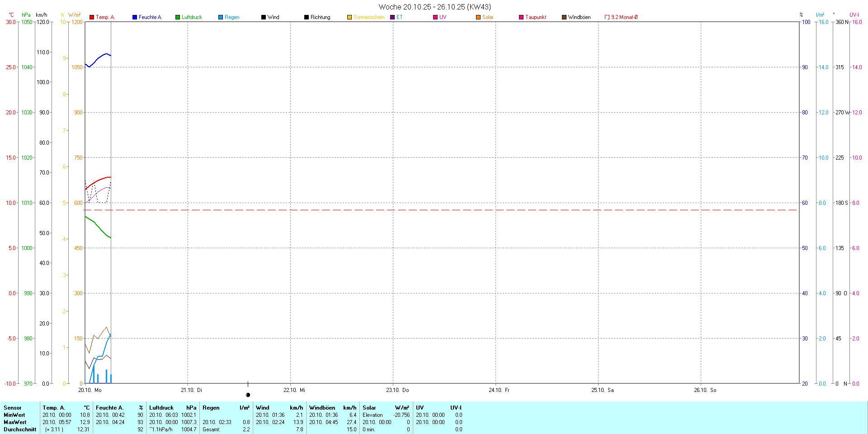Click the new moon symbol below the time axis

(248, 395)
